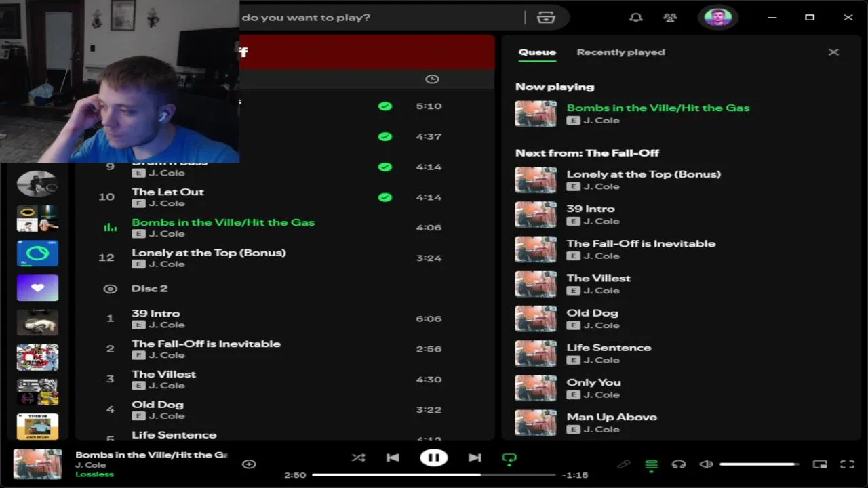Image resolution: width=868 pixels, height=488 pixels.
Task: Open the Friend Activity people icon
Action: coord(670,17)
